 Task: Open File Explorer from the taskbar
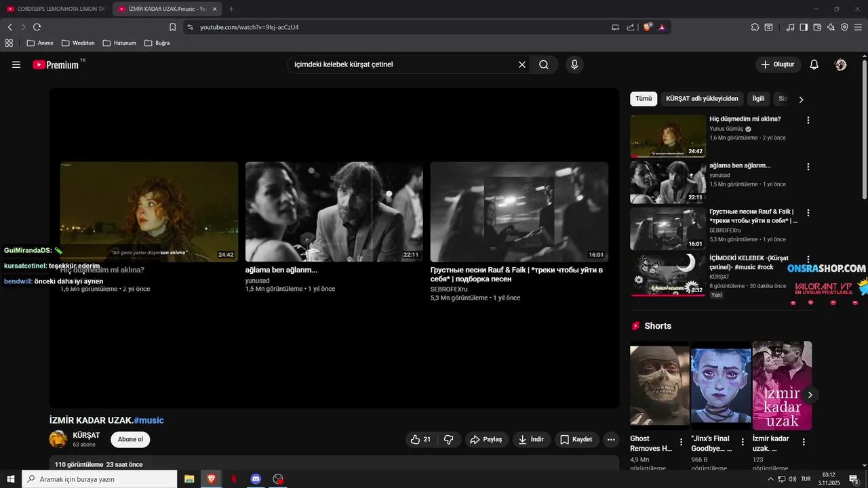189,479
